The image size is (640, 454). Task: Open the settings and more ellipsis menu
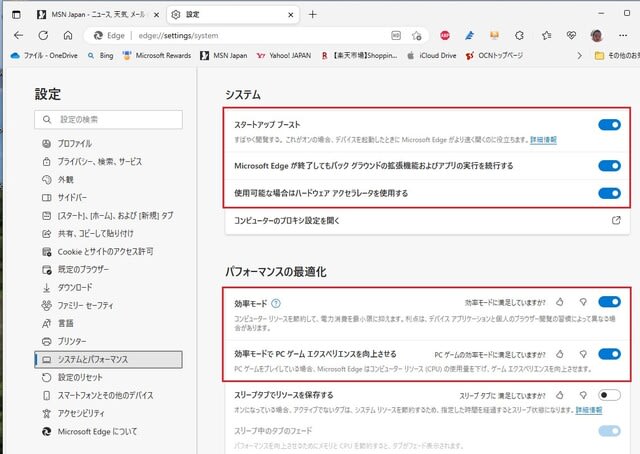[622, 36]
